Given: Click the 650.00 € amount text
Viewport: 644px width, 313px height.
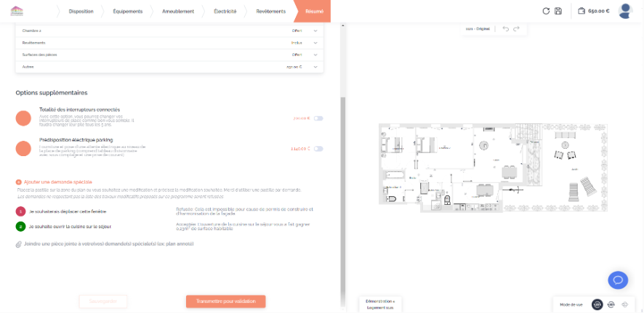Looking at the screenshot, I should (599, 12).
